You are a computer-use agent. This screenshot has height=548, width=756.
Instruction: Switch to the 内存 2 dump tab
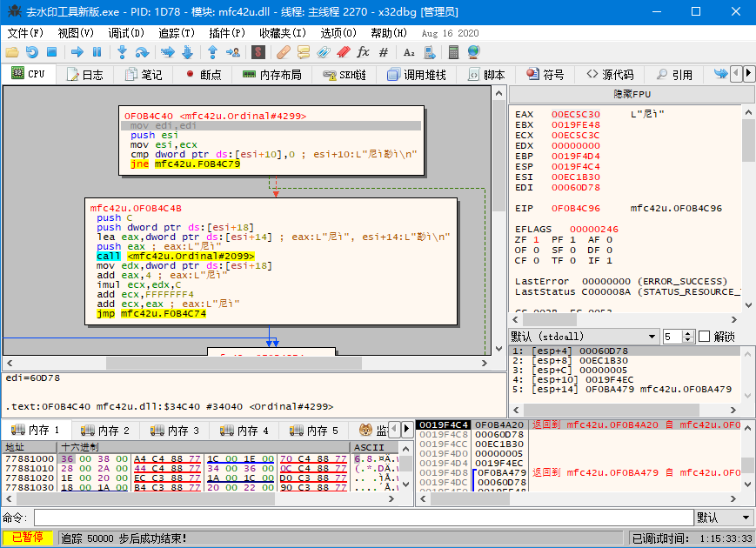coord(105,430)
